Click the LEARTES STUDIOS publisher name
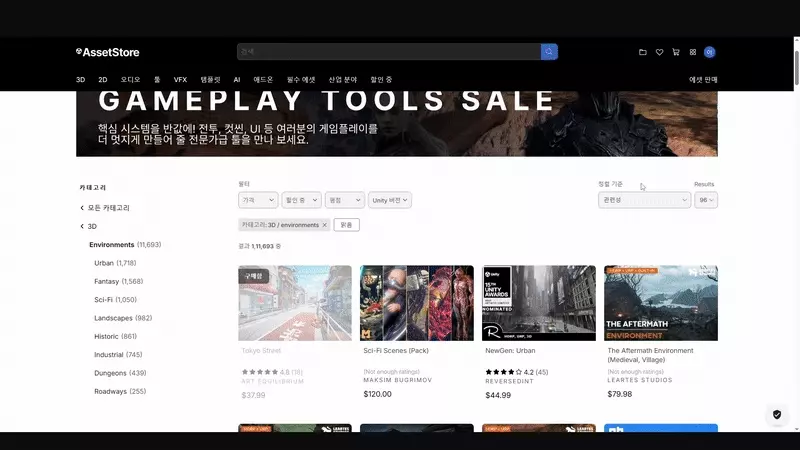The image size is (800, 450). pos(640,380)
